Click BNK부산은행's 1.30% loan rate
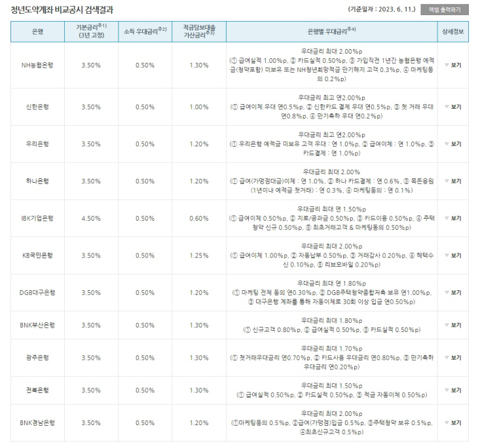 [199, 325]
